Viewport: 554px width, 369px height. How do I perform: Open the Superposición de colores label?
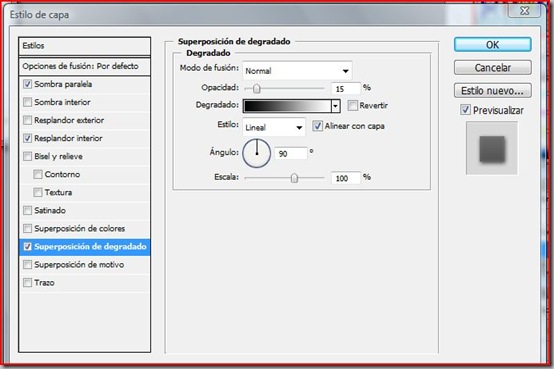tap(79, 228)
